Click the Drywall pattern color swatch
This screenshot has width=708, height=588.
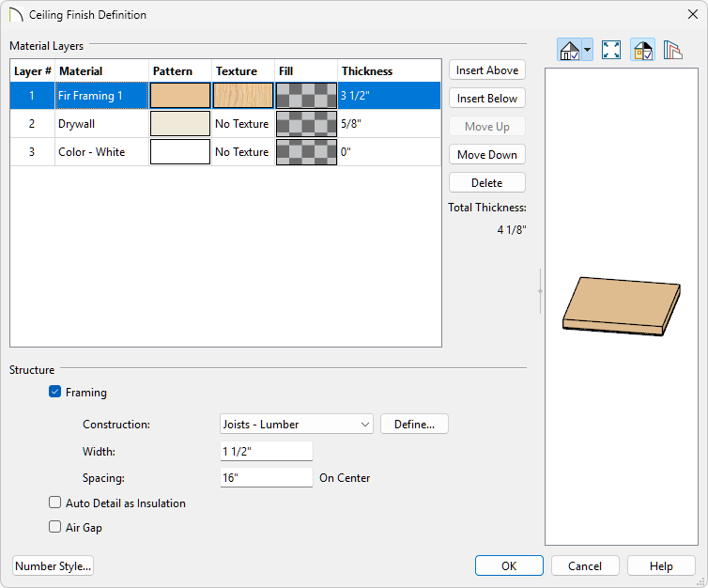(180, 124)
